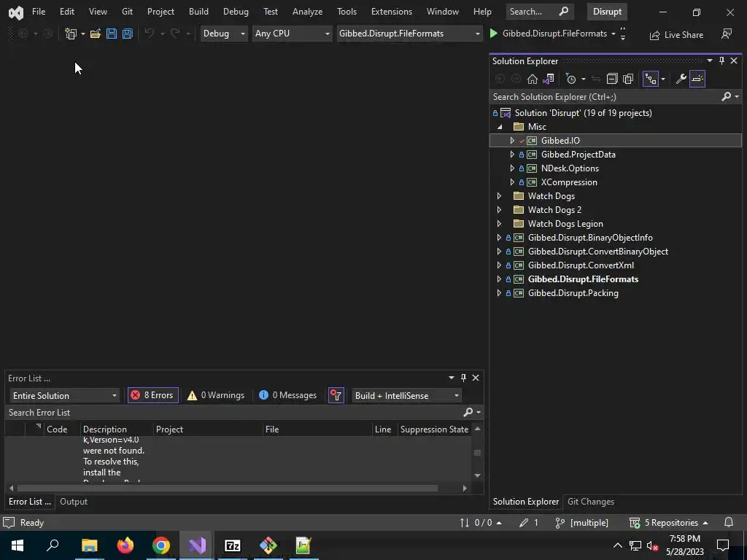This screenshot has height=560, width=747.
Task: Toggle the 8 Errors filter
Action: pos(153,395)
